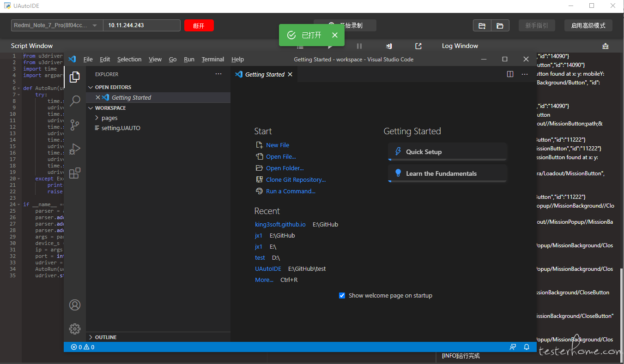Click the Log Window vertical scrollbar
This screenshot has width=624, height=364.
click(622, 315)
